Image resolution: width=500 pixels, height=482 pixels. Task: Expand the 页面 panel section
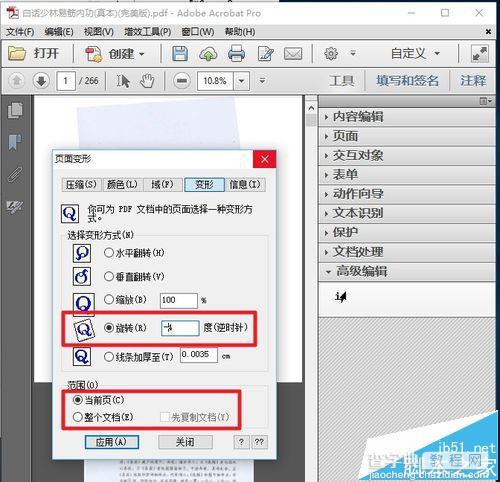tap(406, 136)
